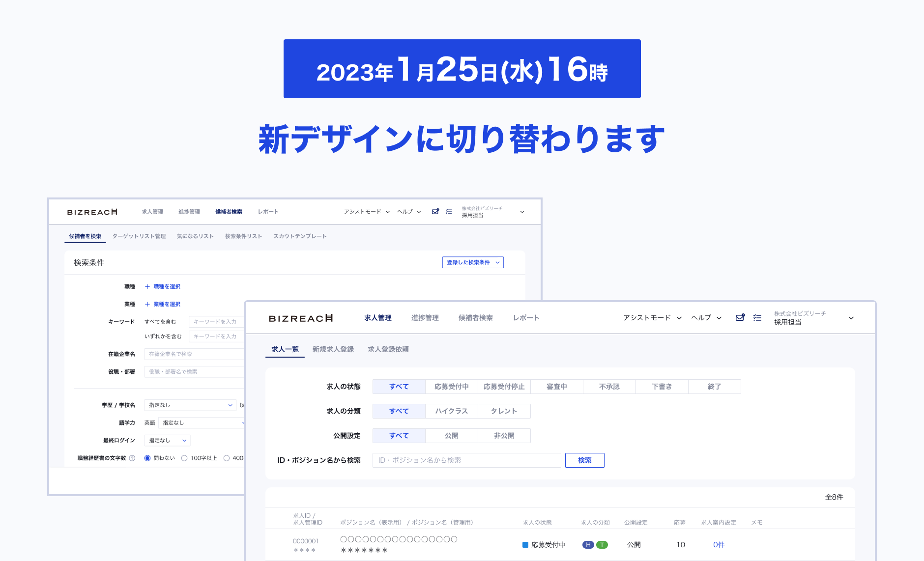
Task: Click the 検索 button
Action: (584, 460)
